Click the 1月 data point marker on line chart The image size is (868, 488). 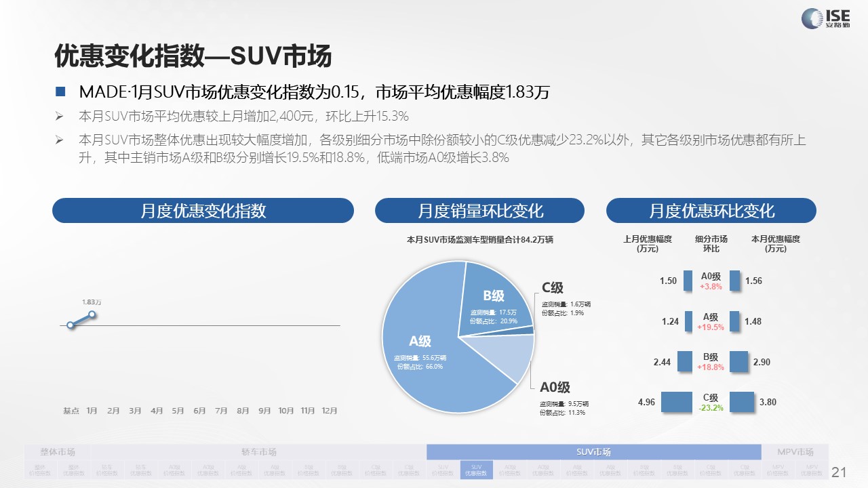(92, 313)
